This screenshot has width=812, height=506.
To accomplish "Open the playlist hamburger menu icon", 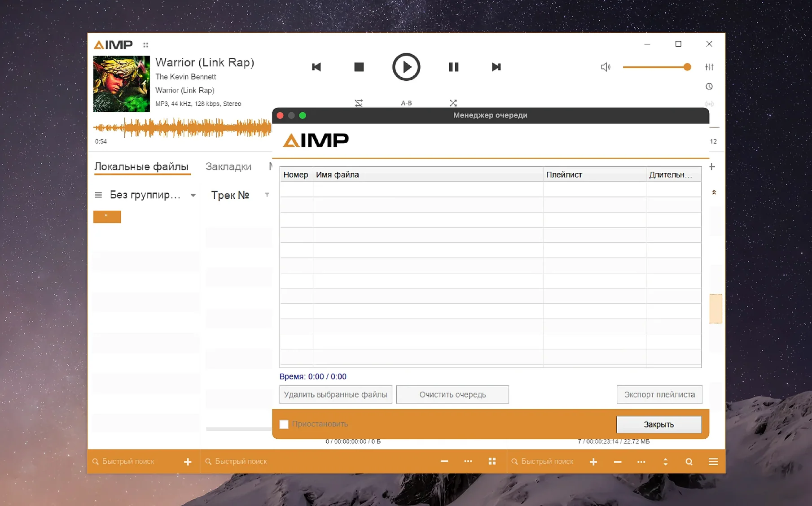I will 713,462.
